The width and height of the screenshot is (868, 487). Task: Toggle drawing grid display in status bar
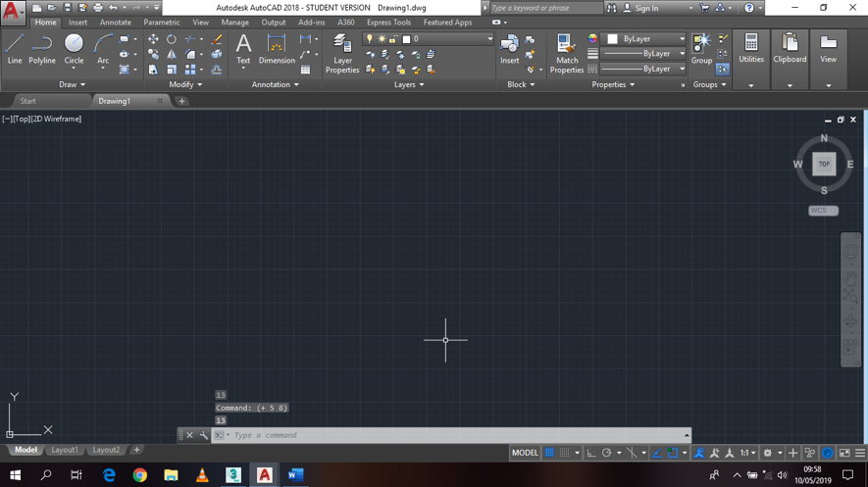tap(549, 453)
